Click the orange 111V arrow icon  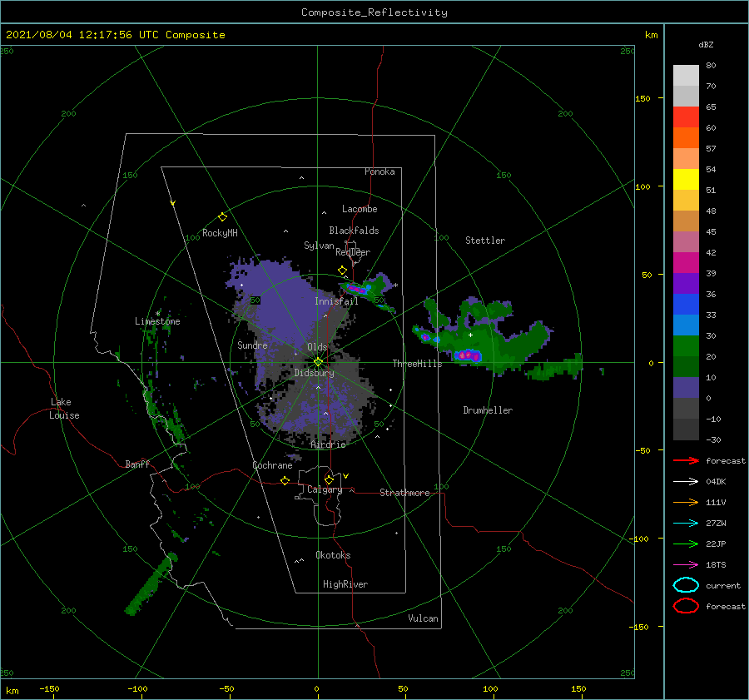[x=686, y=502]
